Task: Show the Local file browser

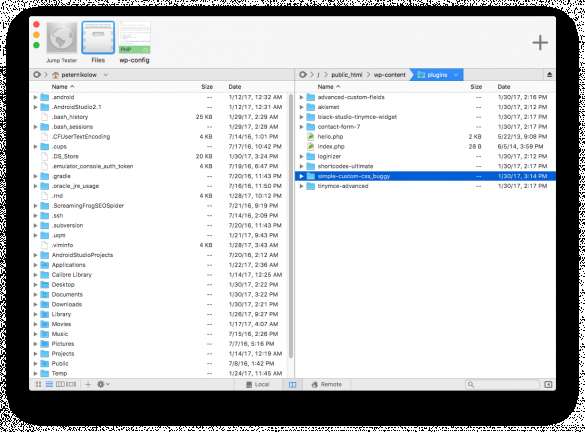Action: click(x=257, y=384)
